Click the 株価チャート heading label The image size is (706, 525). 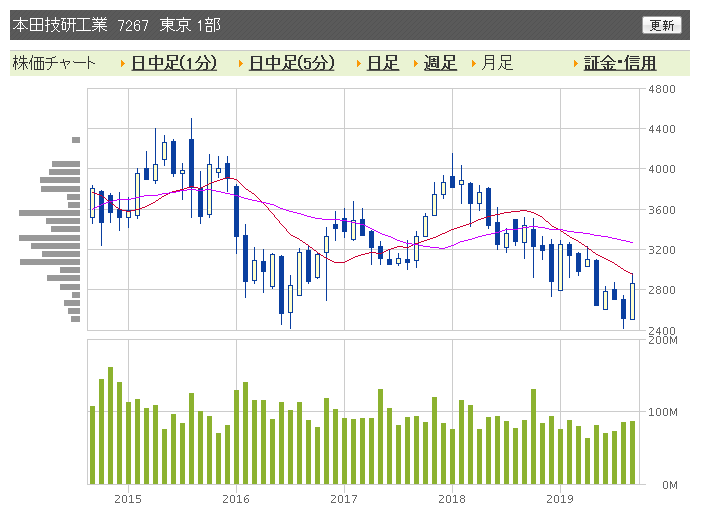coord(54,63)
